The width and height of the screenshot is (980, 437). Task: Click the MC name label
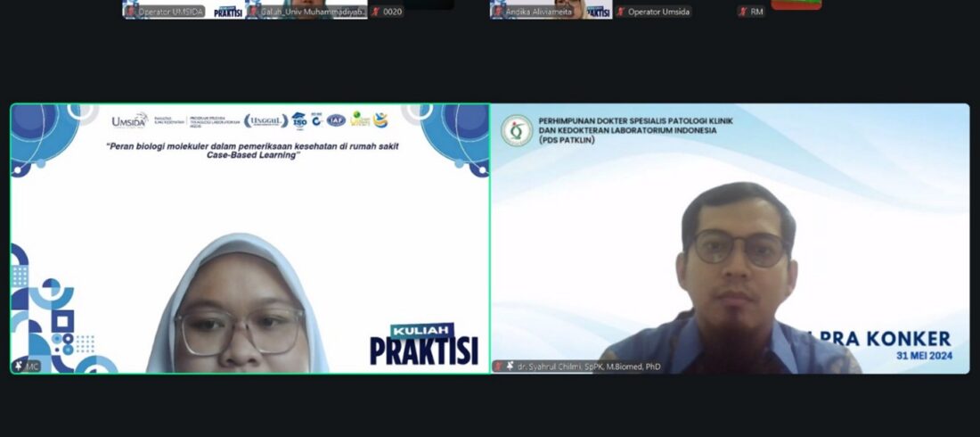pos(33,367)
